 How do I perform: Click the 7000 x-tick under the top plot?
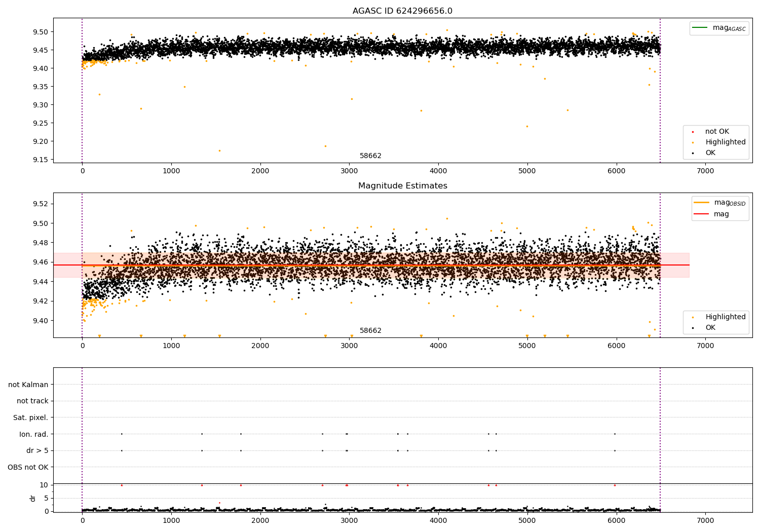tap(705, 171)
